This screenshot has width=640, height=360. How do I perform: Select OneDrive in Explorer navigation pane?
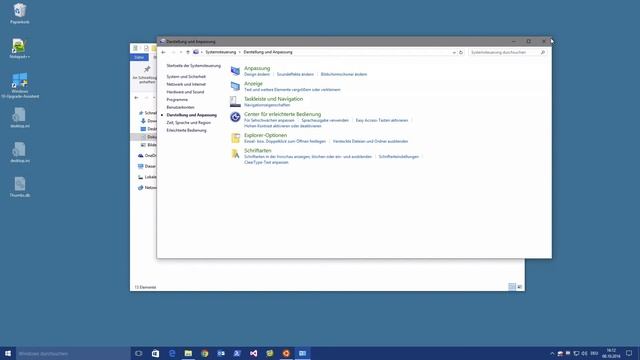pos(147,156)
